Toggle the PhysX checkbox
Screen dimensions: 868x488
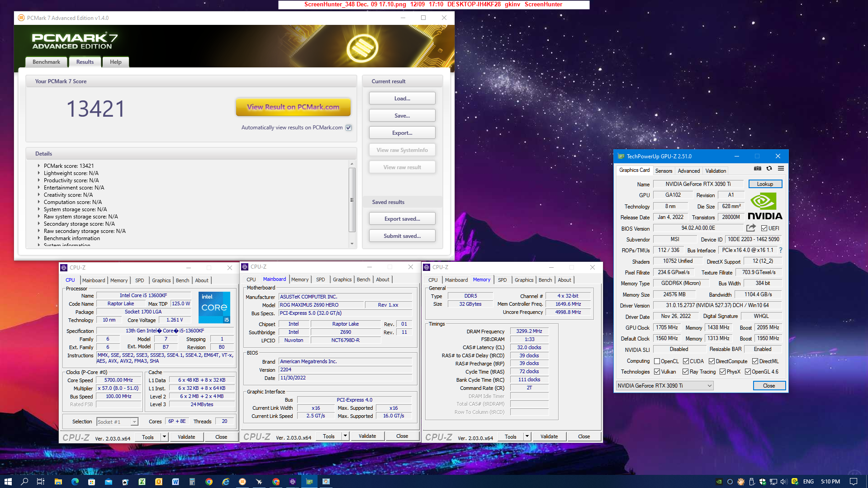click(x=722, y=372)
